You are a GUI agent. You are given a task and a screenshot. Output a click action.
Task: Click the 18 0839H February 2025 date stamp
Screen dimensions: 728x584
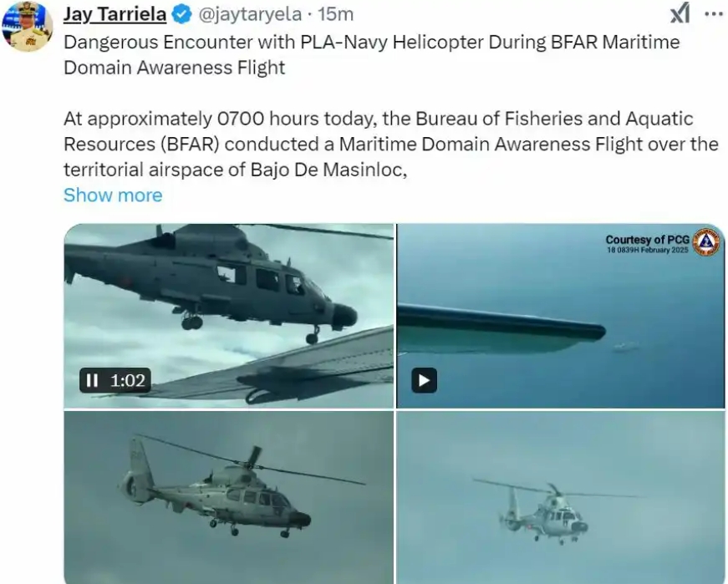click(648, 250)
